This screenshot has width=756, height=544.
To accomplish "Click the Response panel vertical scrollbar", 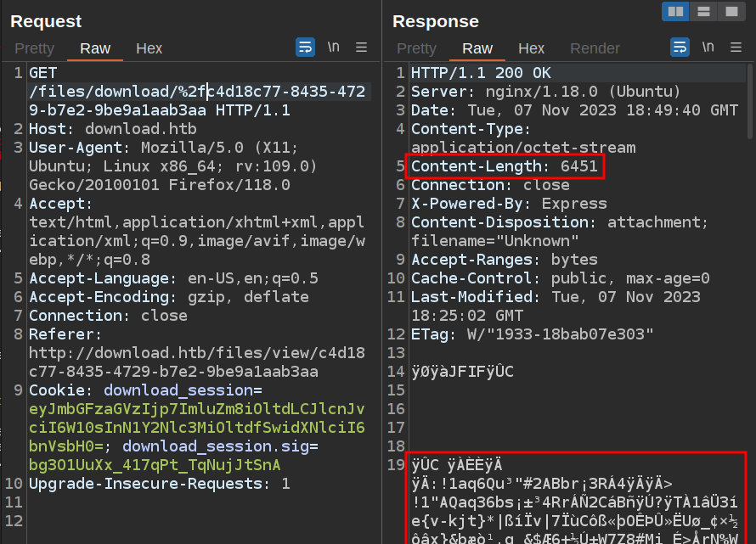I will (750, 102).
